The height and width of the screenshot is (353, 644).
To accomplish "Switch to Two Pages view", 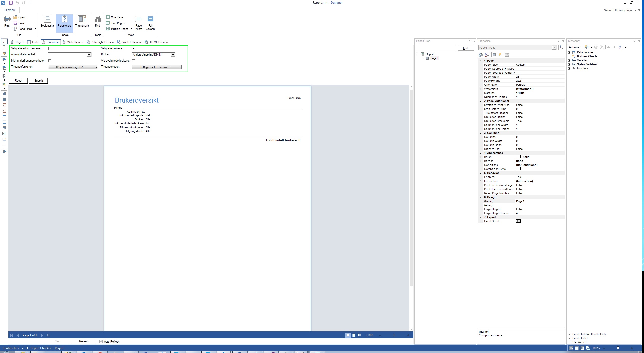I will tap(115, 23).
